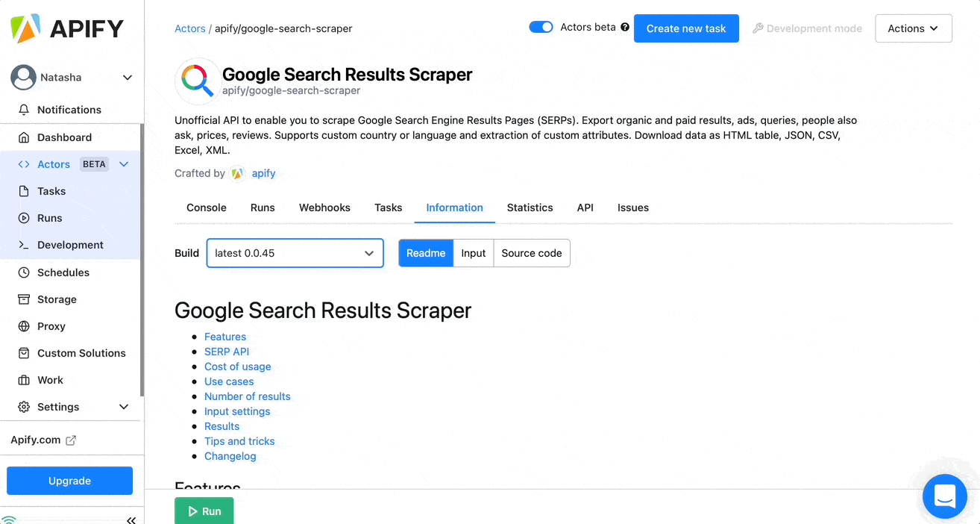Collapse the sidebar with double chevron icon

[x=131, y=520]
